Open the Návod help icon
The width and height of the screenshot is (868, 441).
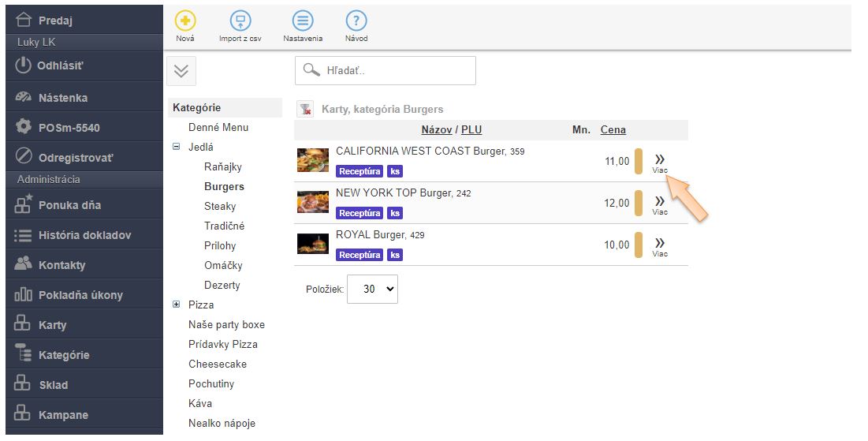click(356, 22)
